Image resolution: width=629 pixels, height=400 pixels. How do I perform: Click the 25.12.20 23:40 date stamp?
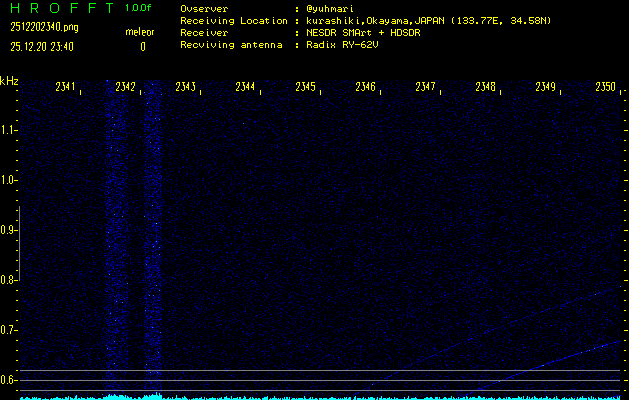coord(46,46)
